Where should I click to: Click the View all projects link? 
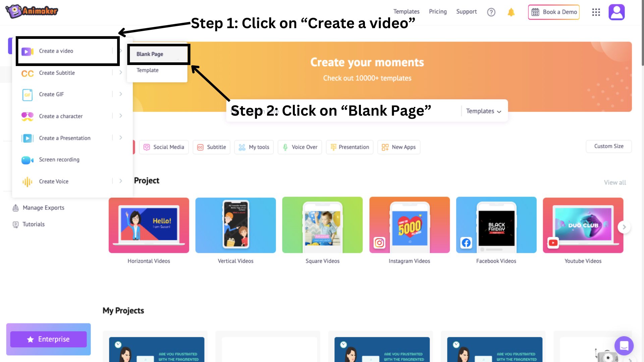(614, 182)
